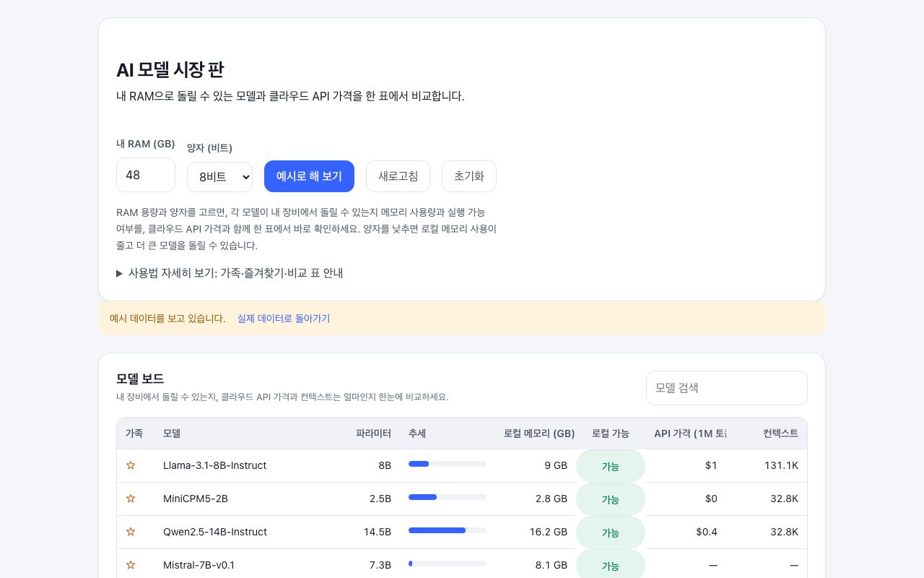This screenshot has height=578, width=924.
Task: Favorite the MiniCPM5-2B star icon
Action: click(x=131, y=499)
